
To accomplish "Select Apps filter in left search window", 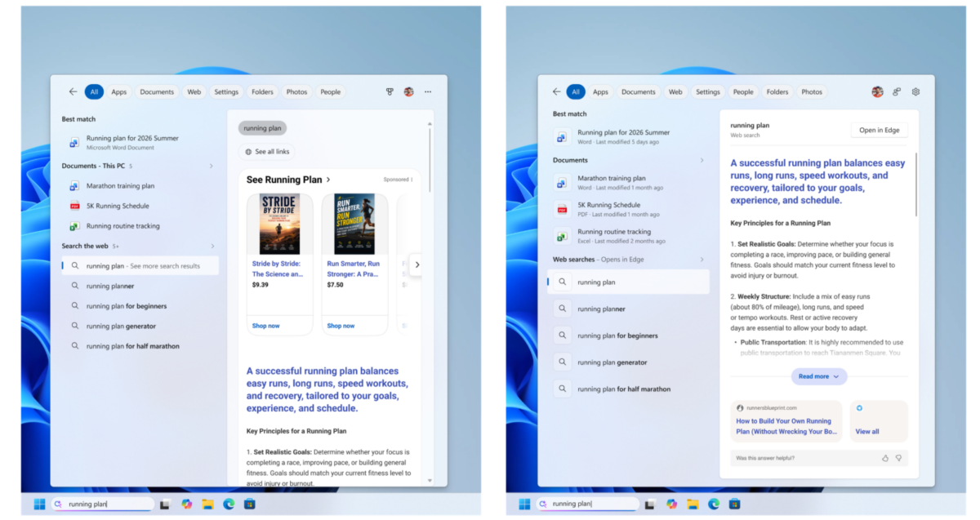I will (x=119, y=92).
